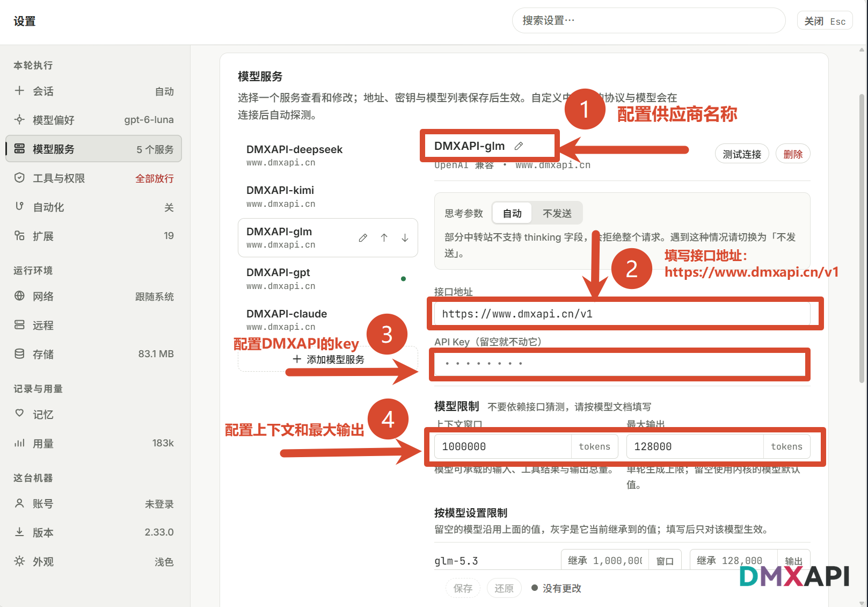Click the shield icon for 工具与权限
The image size is (868, 607).
tap(19, 178)
